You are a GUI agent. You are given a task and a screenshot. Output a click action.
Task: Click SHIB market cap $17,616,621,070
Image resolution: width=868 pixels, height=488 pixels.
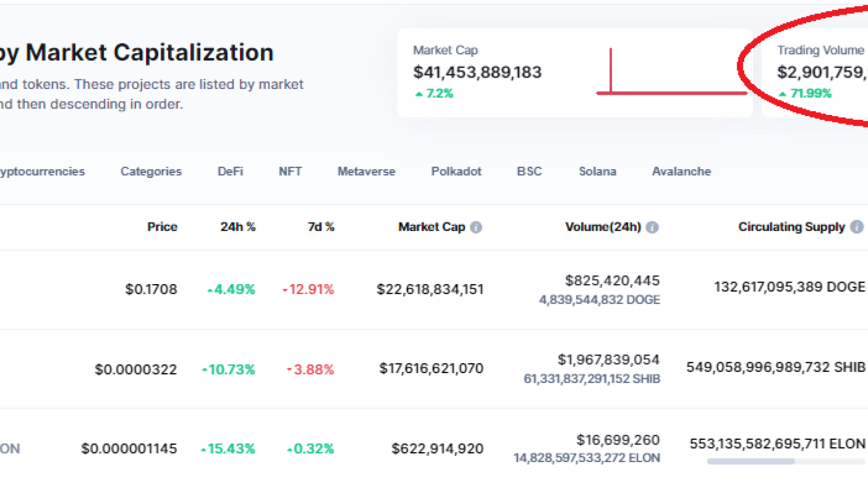431,369
